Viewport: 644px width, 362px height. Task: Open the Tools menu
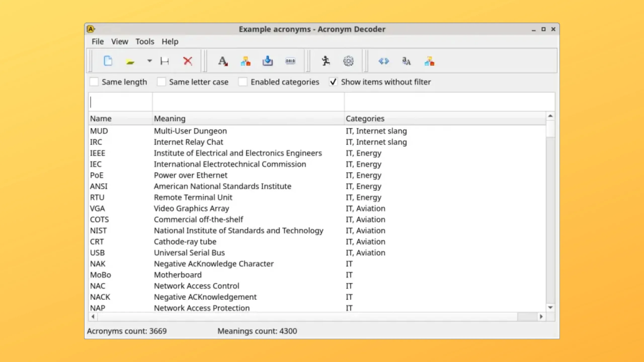point(145,41)
